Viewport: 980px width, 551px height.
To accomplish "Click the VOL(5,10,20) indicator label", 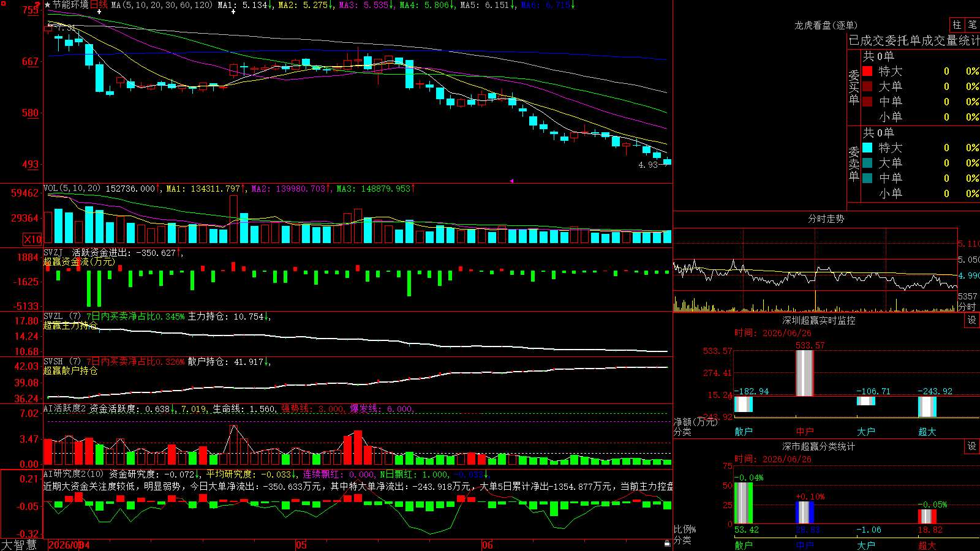I will coord(72,188).
